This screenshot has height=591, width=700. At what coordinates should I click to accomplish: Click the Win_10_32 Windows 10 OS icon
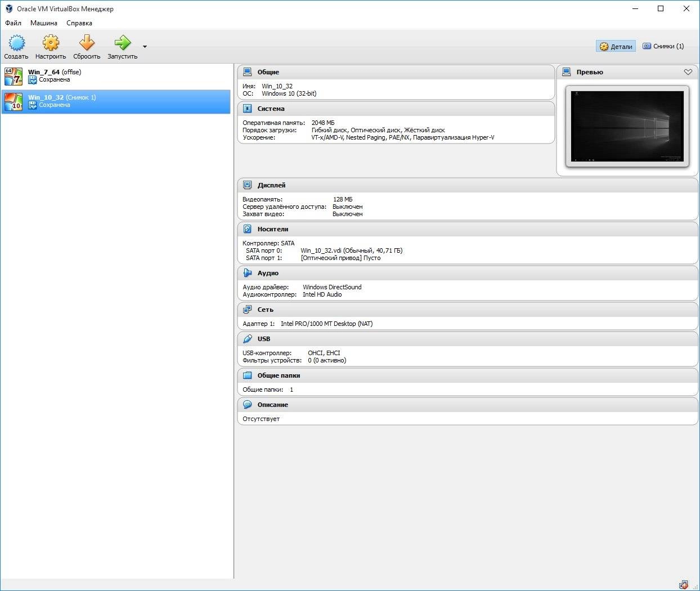[x=14, y=101]
